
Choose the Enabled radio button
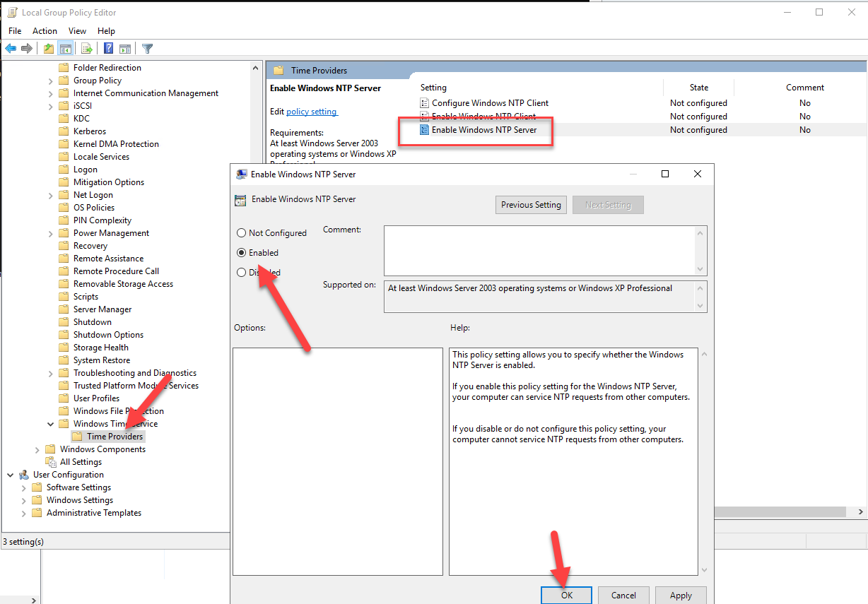pyautogui.click(x=242, y=253)
